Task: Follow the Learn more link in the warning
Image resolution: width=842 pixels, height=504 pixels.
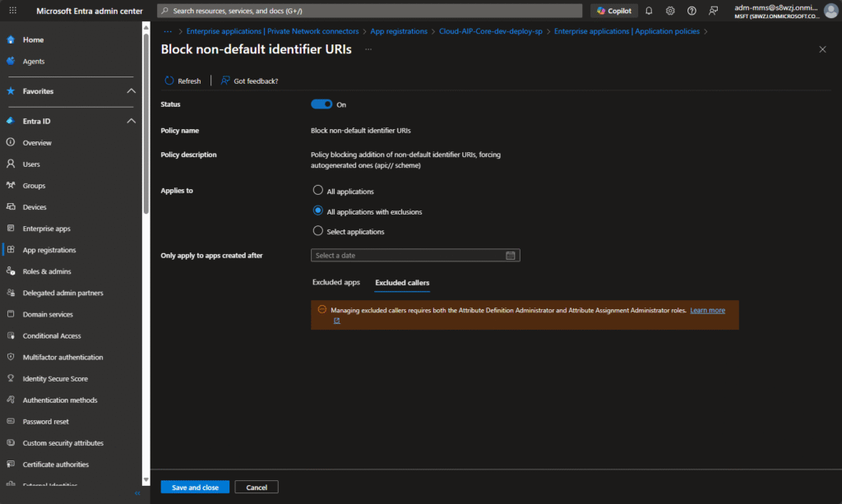Action: point(707,310)
